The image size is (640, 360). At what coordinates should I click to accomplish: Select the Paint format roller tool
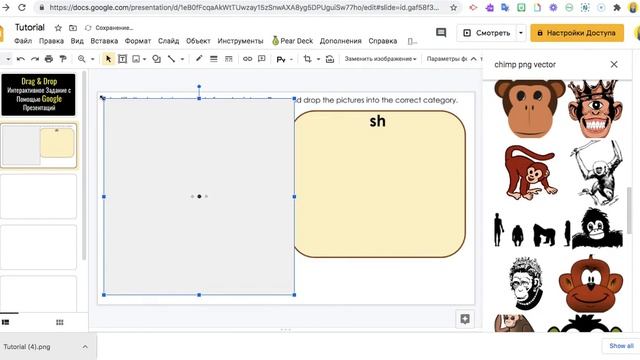[63, 59]
